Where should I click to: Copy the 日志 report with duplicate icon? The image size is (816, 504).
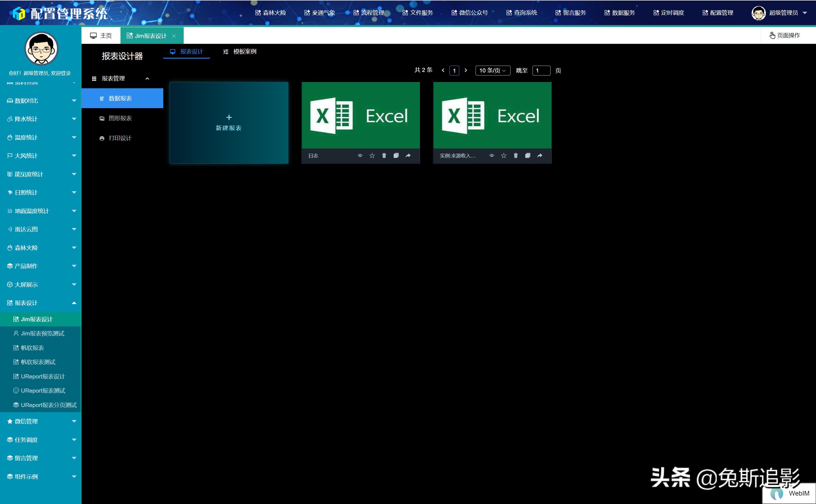coord(396,156)
